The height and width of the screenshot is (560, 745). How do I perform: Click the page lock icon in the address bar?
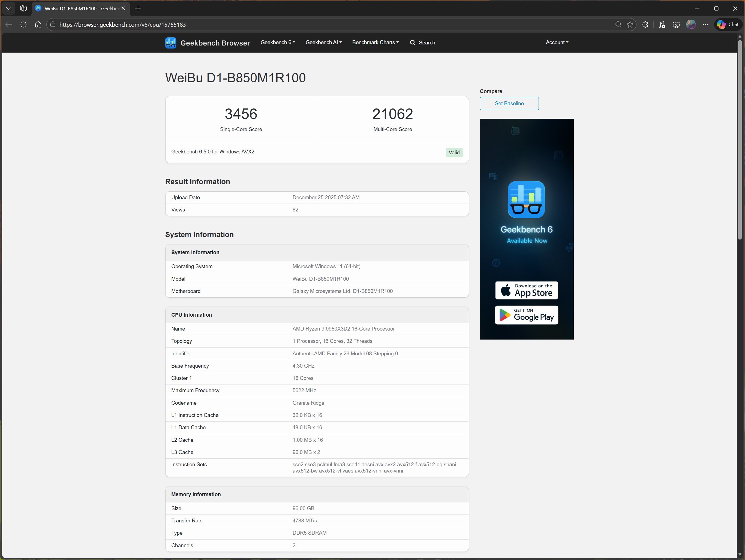point(53,25)
